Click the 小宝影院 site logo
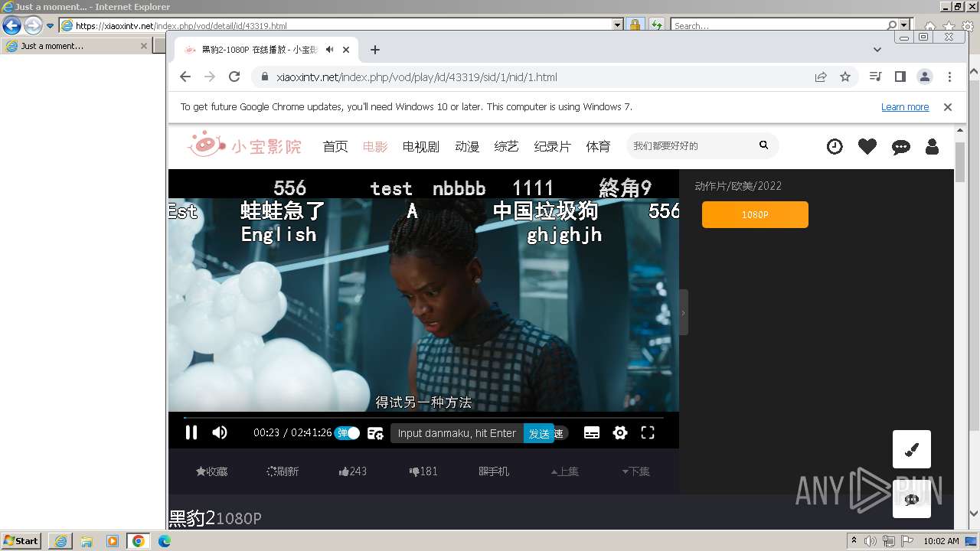Viewport: 980px width, 551px height. 245,144
